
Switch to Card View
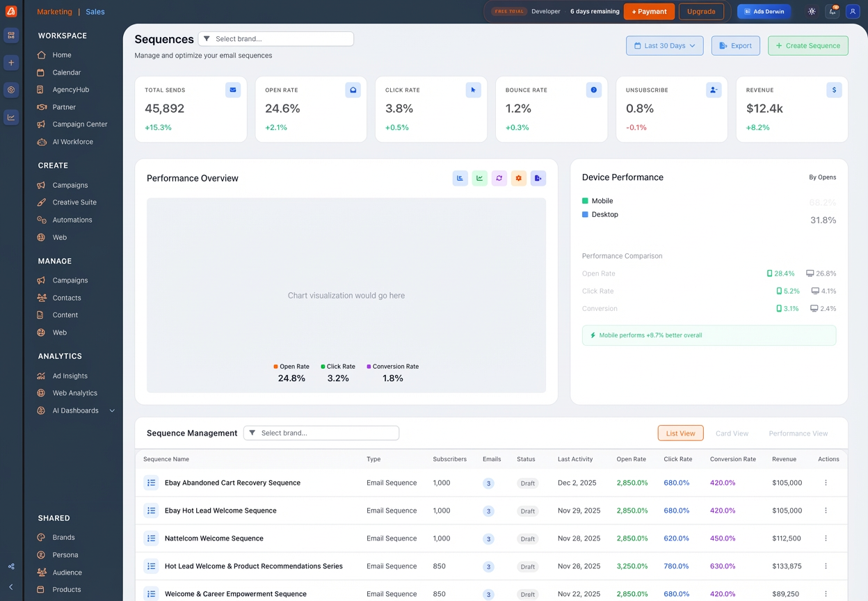point(732,433)
